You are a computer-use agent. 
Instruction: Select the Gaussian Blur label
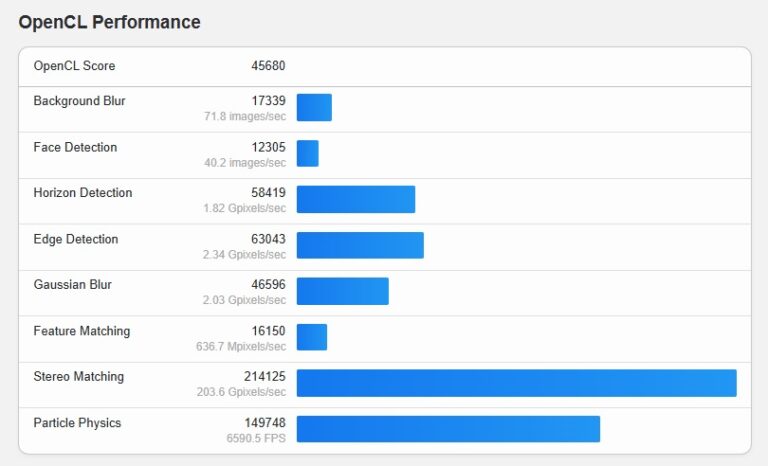point(72,285)
